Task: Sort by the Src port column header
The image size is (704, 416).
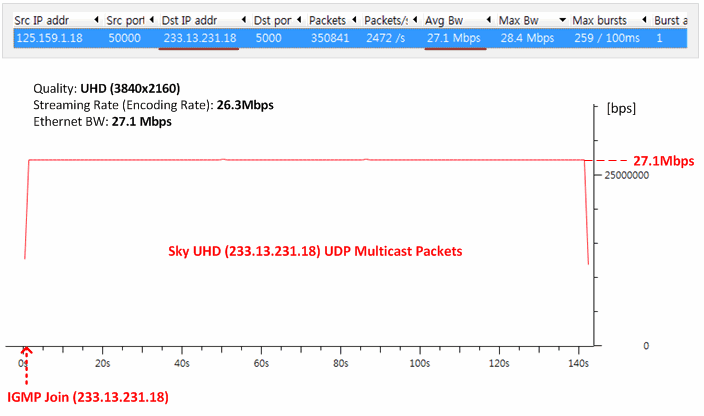Action: [x=125, y=21]
